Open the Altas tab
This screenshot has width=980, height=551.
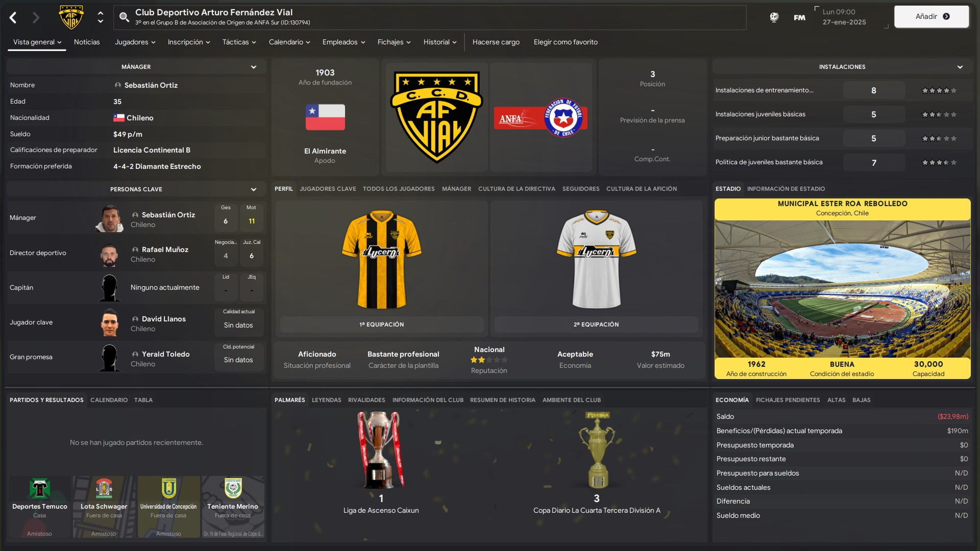click(x=836, y=400)
